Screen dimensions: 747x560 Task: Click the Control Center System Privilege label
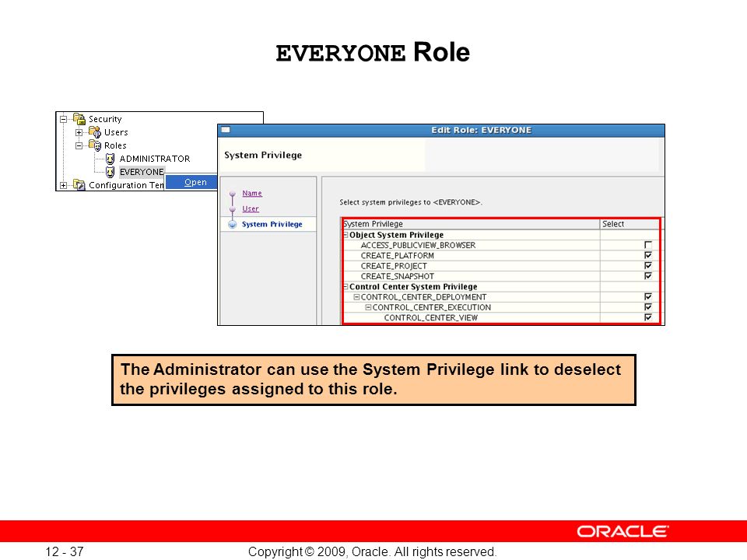(413, 287)
